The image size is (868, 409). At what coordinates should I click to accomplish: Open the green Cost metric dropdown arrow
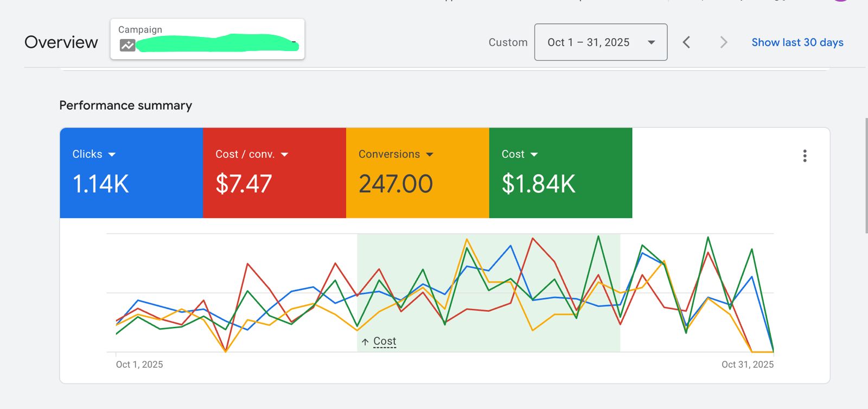click(x=534, y=155)
